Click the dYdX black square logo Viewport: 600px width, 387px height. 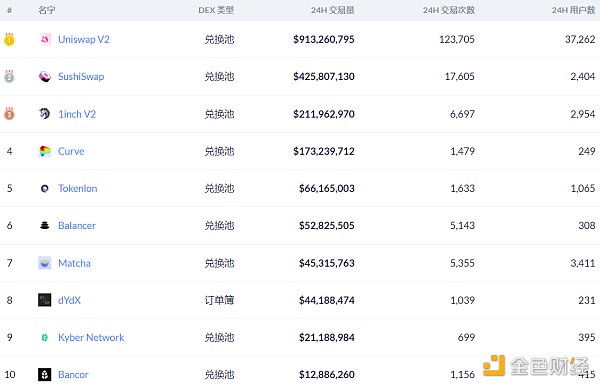click(x=45, y=300)
